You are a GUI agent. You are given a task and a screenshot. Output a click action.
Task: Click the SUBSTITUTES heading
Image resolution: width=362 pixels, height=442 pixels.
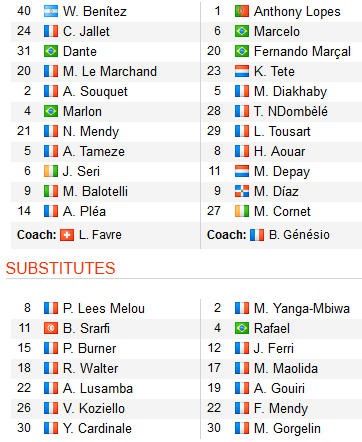[60, 268]
